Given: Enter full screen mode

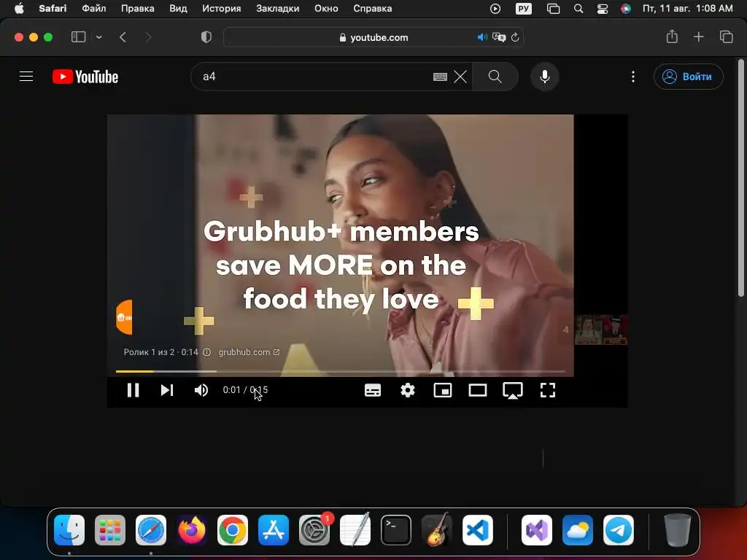Looking at the screenshot, I should [x=548, y=391].
